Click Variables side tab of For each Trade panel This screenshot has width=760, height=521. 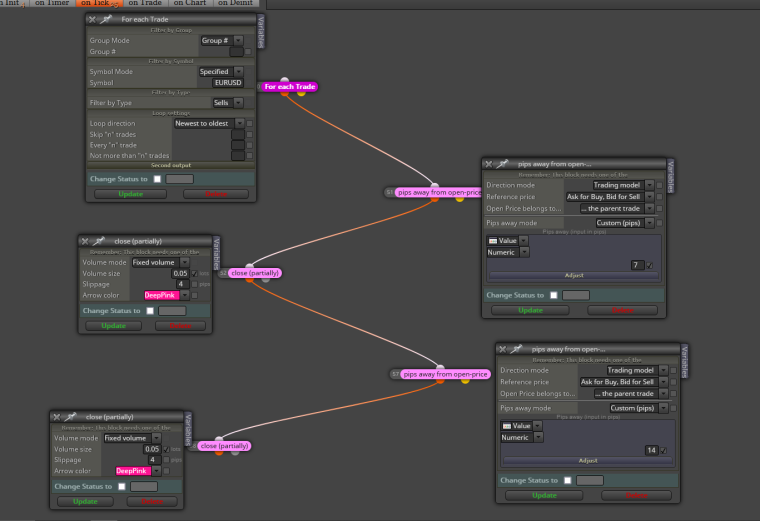261,32
